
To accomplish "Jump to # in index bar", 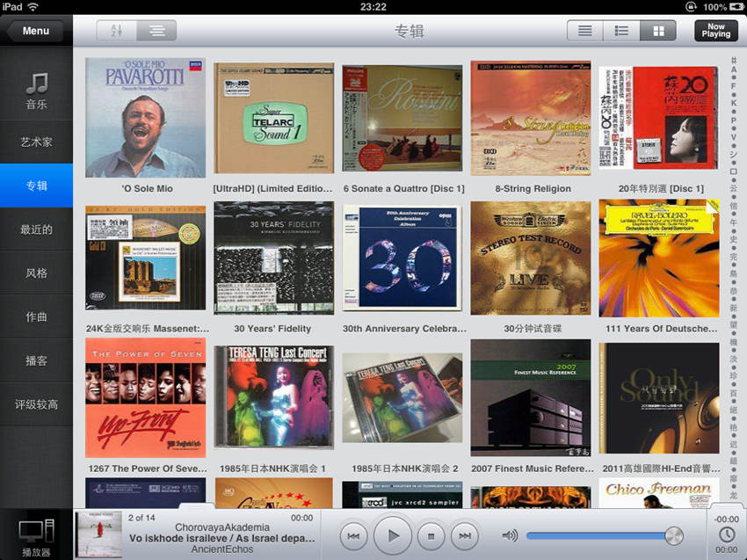I will click(x=734, y=60).
